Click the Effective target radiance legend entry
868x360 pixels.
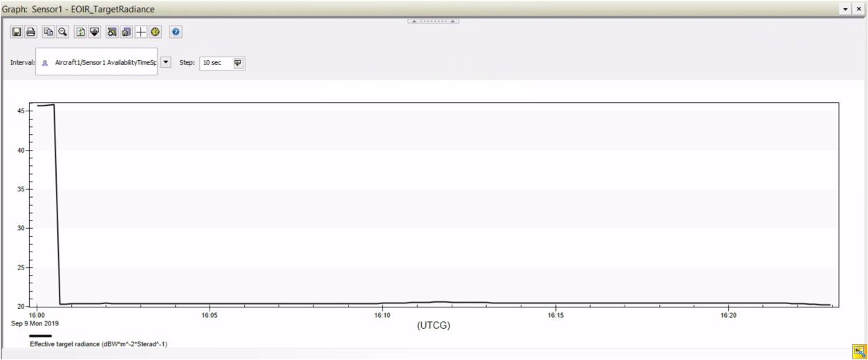point(97,343)
